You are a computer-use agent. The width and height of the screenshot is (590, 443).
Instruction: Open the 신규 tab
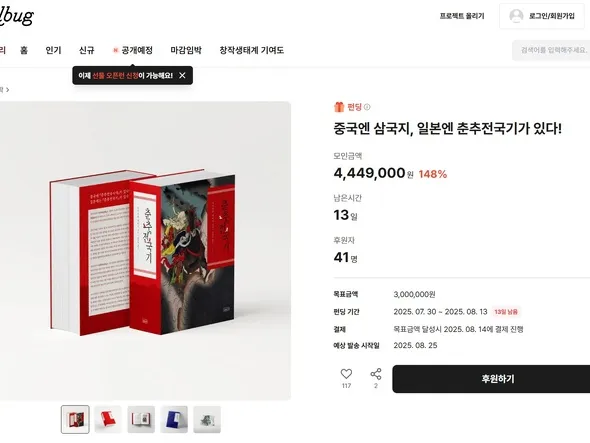tap(87, 50)
